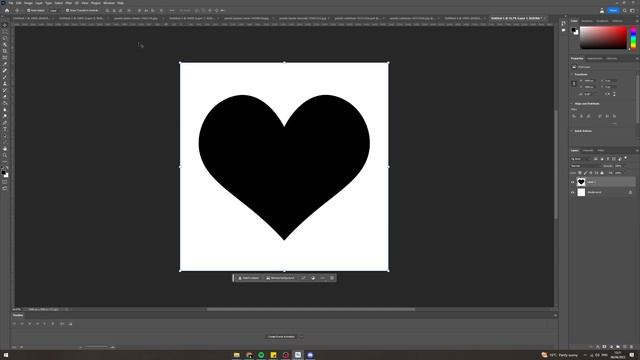
Task: Select the Move tool
Action: tap(5, 25)
